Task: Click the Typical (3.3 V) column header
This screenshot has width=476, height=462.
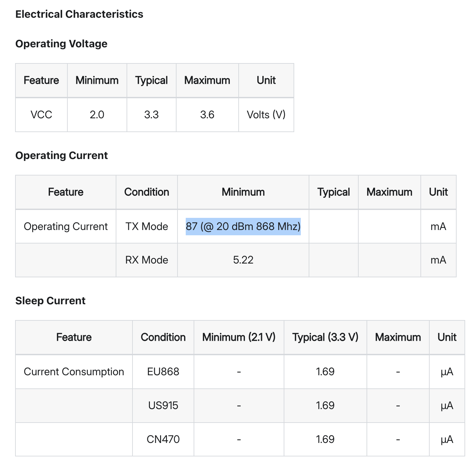Action: click(x=325, y=337)
